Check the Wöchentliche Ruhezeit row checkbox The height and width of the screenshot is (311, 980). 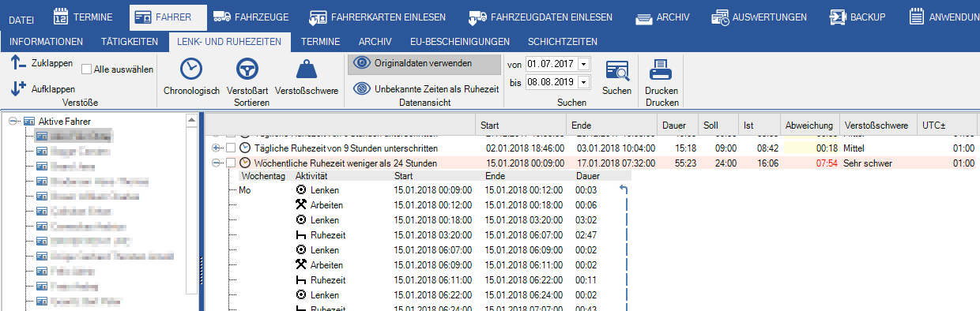coord(231,163)
